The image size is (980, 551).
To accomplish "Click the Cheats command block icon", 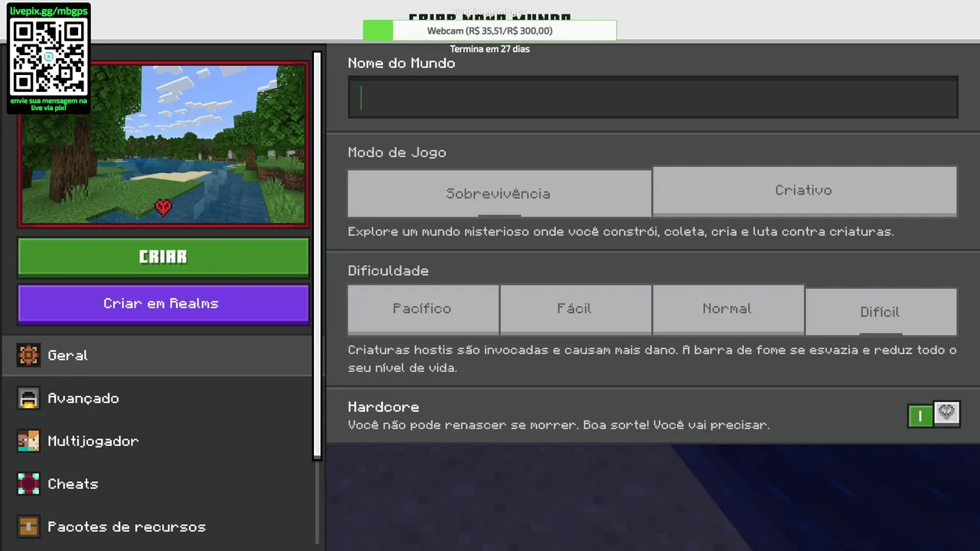I will coord(28,484).
